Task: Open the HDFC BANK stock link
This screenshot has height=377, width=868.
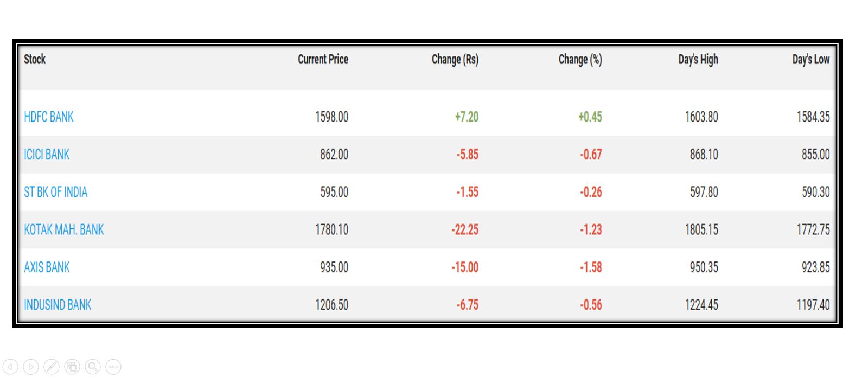Action: pos(49,117)
